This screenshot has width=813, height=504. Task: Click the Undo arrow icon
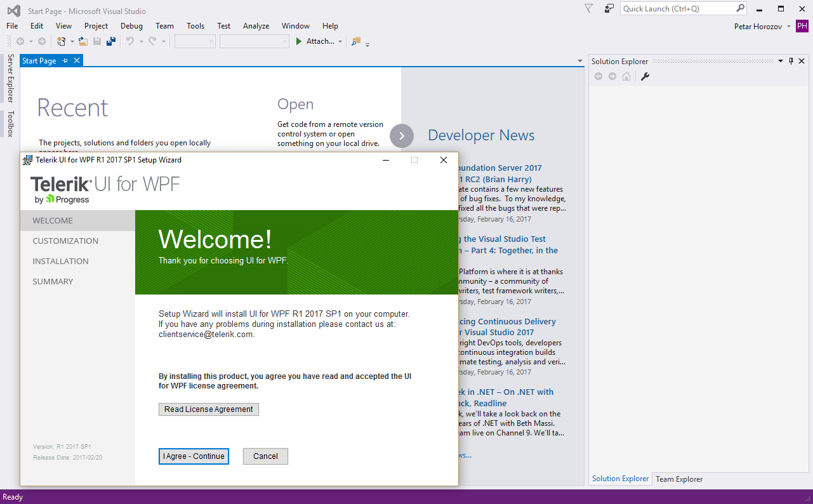[x=129, y=41]
